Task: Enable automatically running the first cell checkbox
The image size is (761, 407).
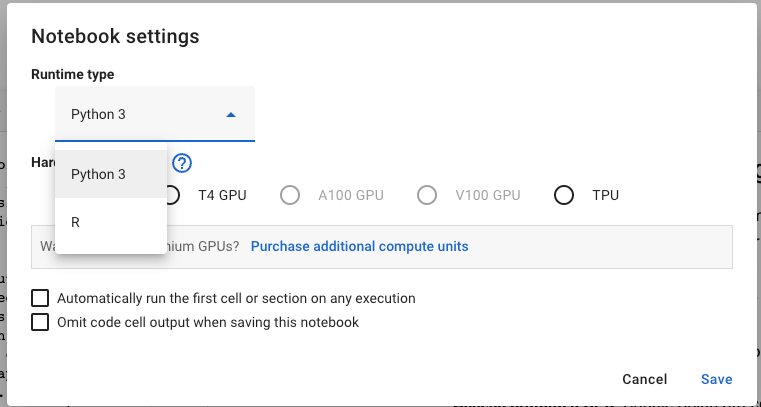Action: (40, 298)
